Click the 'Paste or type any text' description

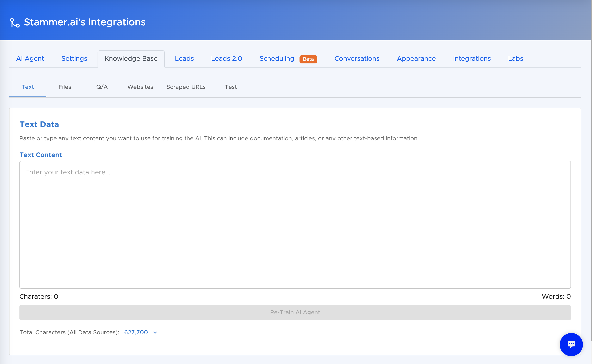coord(219,139)
